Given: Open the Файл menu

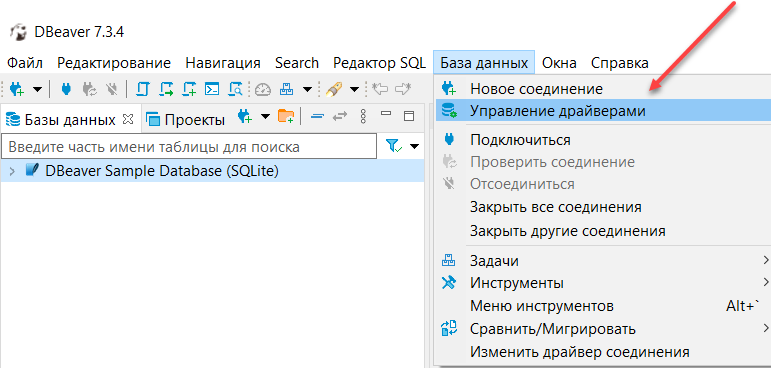Looking at the screenshot, I should coord(25,63).
